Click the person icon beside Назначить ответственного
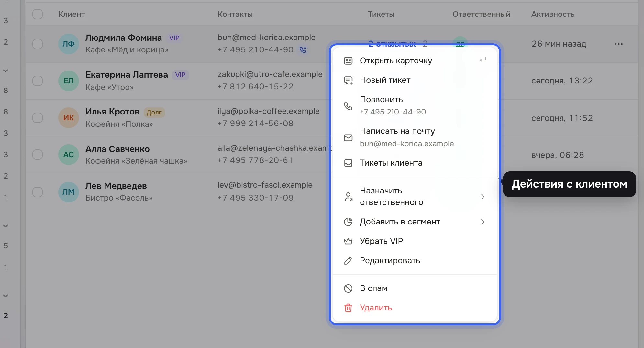This screenshot has height=348, width=644. pos(348,197)
